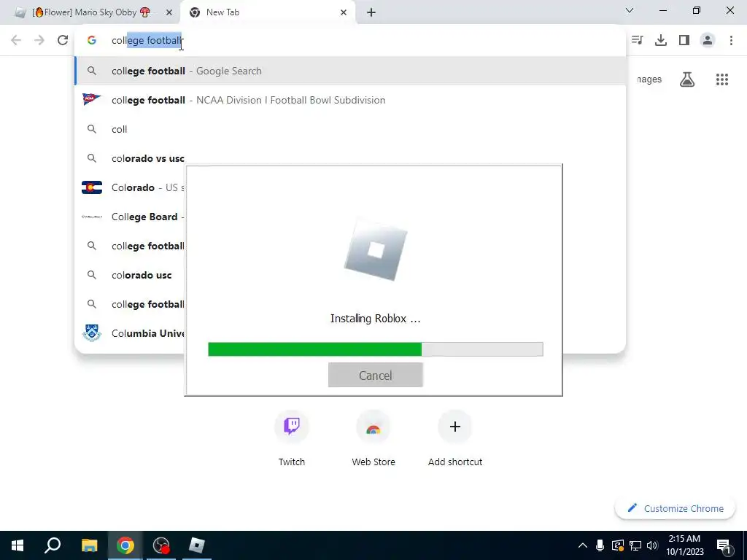
Task: Reload the current page
Action: (63, 41)
